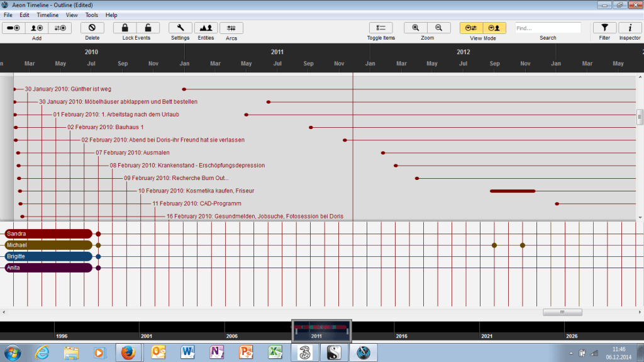Open the Entities manager icon
Image resolution: width=644 pixels, height=362 pixels.
[206, 28]
